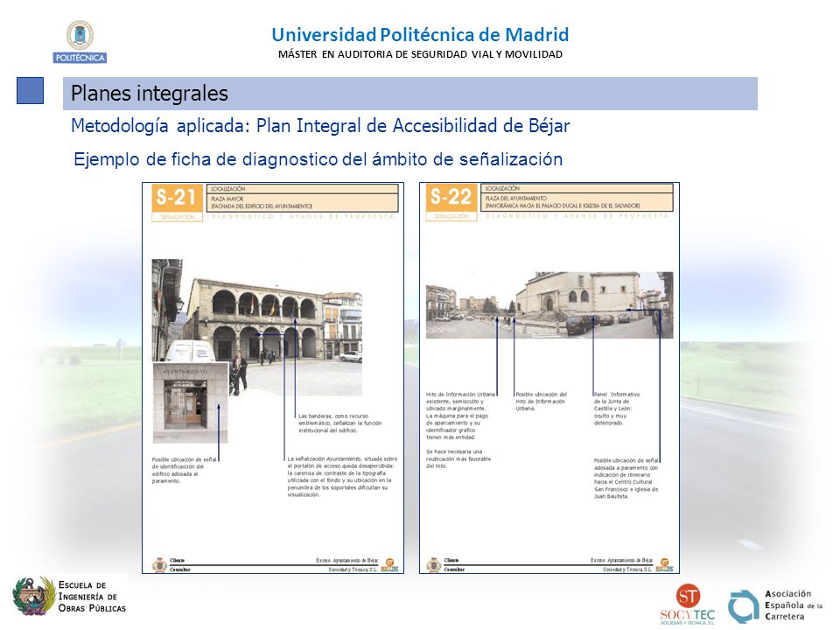This screenshot has height=630, width=840.
Task: Select the subtitle Máster en Auditoria de Seguridad Vial
Action: click(421, 54)
